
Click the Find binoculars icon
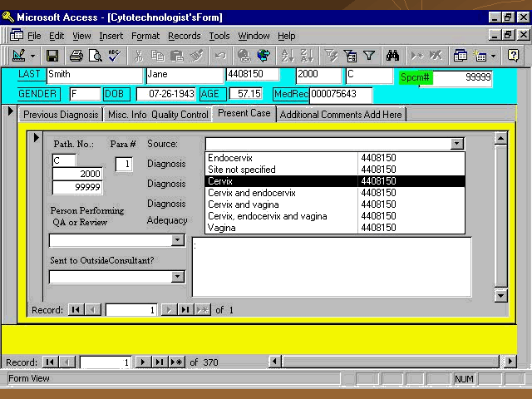click(393, 56)
